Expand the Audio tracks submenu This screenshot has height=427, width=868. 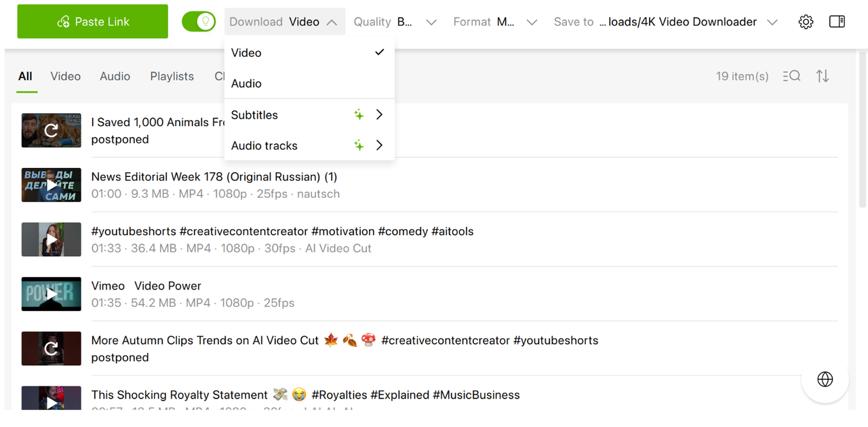coord(309,146)
